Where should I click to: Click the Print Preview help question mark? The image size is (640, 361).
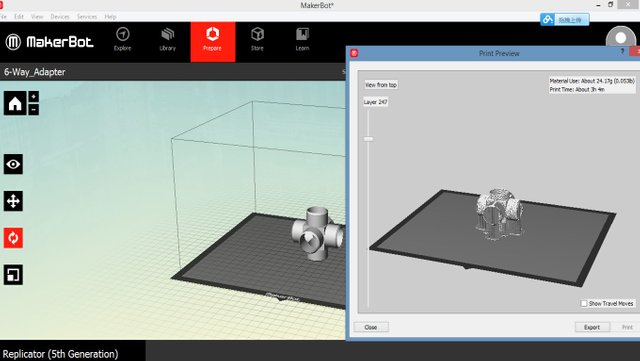622,51
